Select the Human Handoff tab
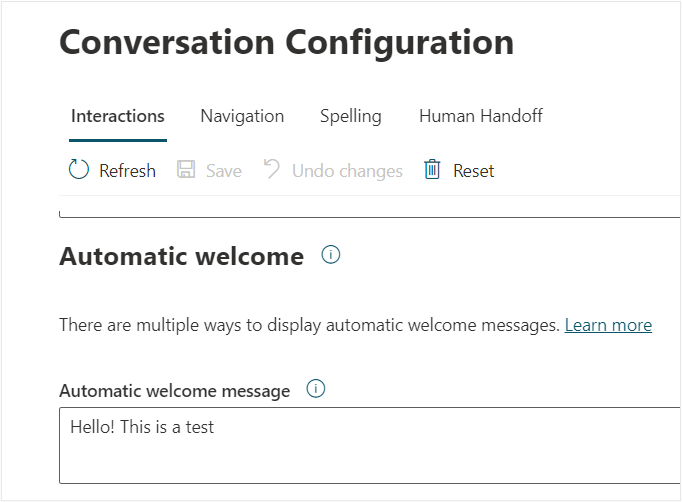This screenshot has width=682, height=502. pos(481,116)
